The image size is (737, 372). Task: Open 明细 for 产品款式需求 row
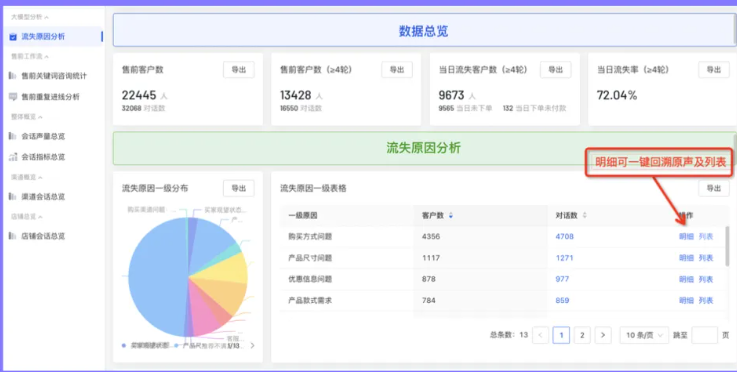(686, 301)
